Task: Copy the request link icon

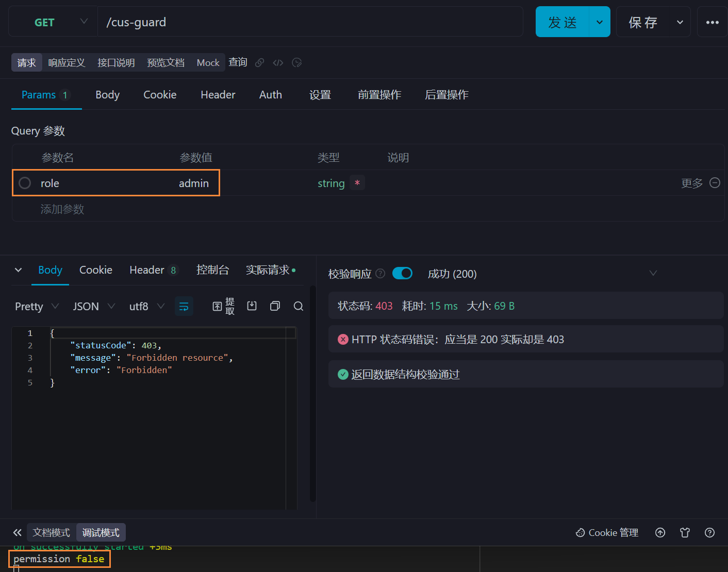Action: (260, 62)
